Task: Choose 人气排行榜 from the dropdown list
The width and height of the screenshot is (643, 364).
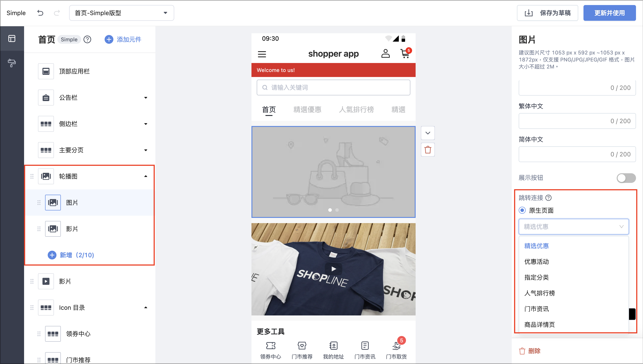Action: pyautogui.click(x=573, y=293)
